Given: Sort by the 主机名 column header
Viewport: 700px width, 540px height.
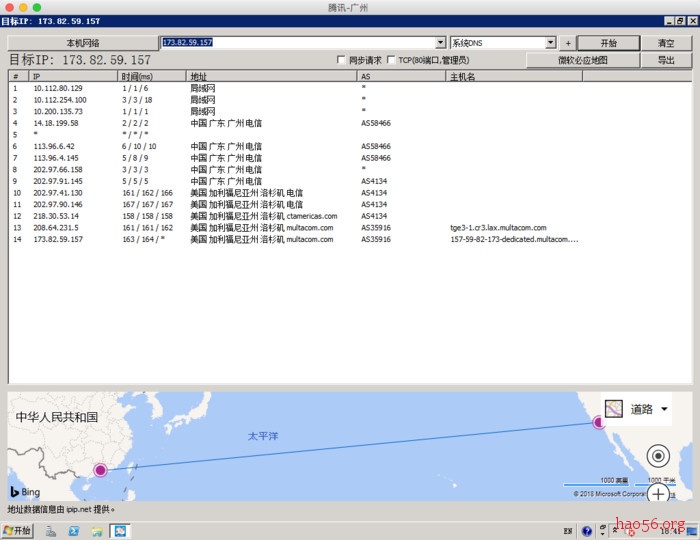Looking at the screenshot, I should tap(514, 76).
